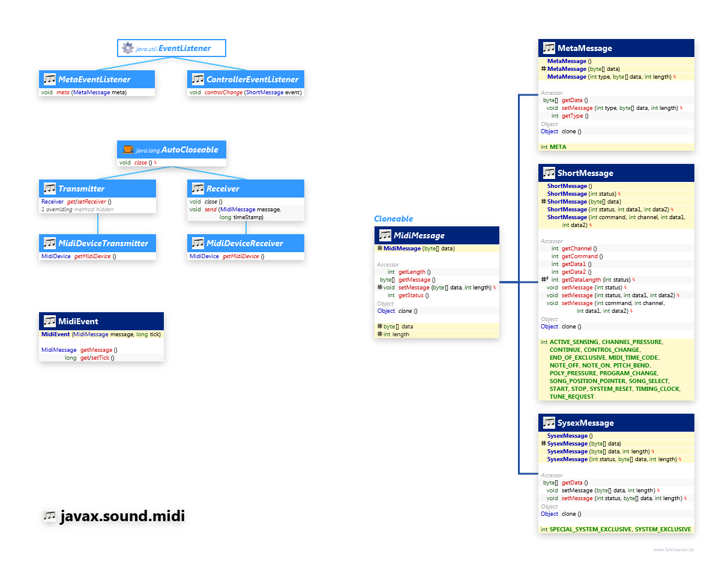Click the www.falkhausen.de footer link
The image size is (728, 577).
click(673, 549)
